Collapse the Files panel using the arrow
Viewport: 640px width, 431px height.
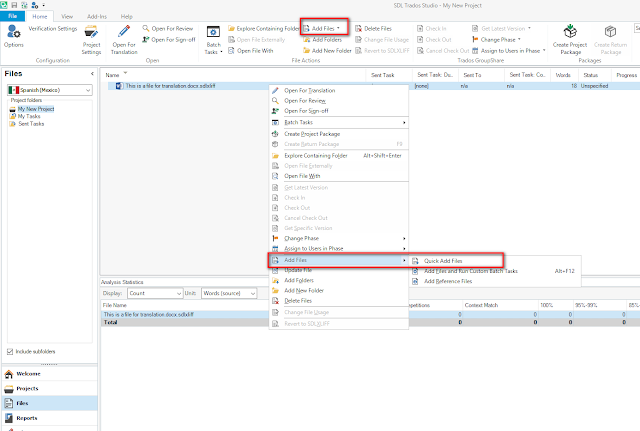(x=92, y=73)
